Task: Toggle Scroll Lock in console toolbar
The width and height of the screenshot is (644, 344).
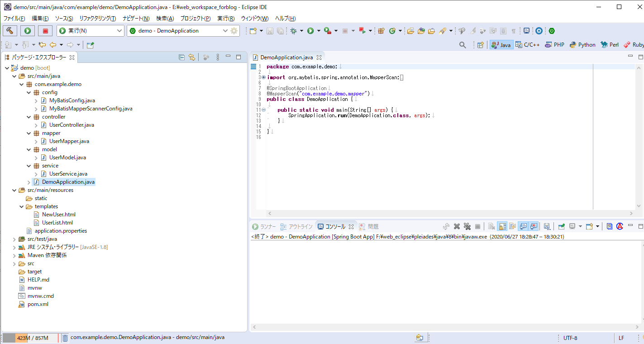Action: tap(502, 226)
